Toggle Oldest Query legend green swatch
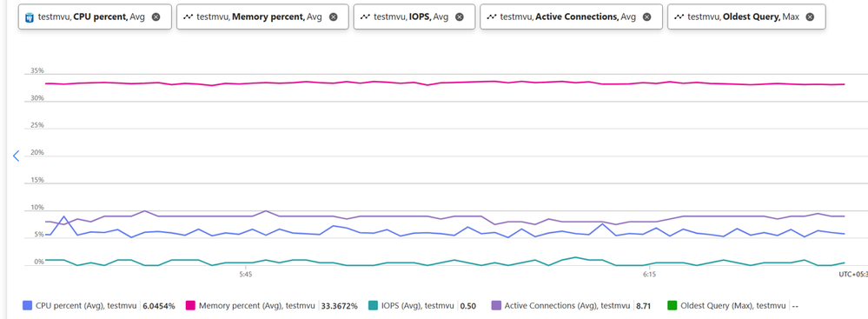 [x=673, y=305]
